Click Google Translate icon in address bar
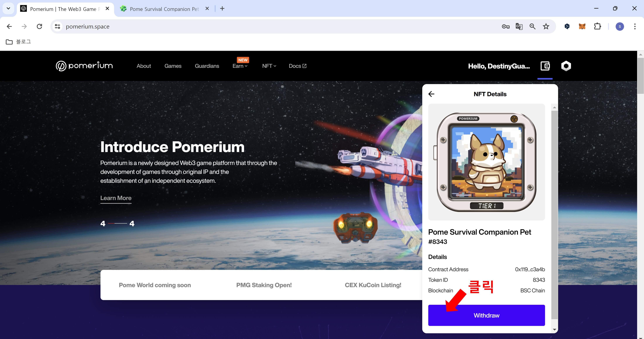 click(519, 27)
